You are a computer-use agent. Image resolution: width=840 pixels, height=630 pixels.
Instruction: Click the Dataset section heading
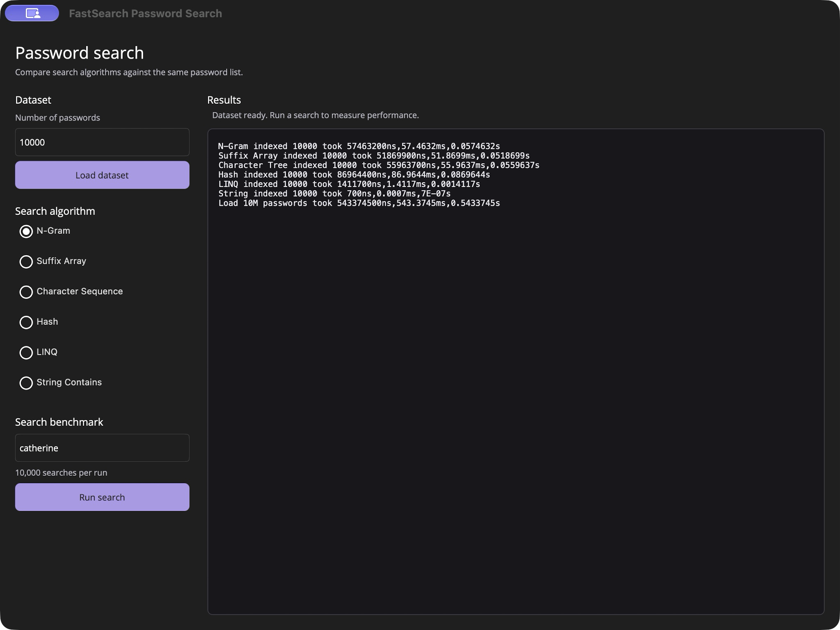(x=33, y=100)
